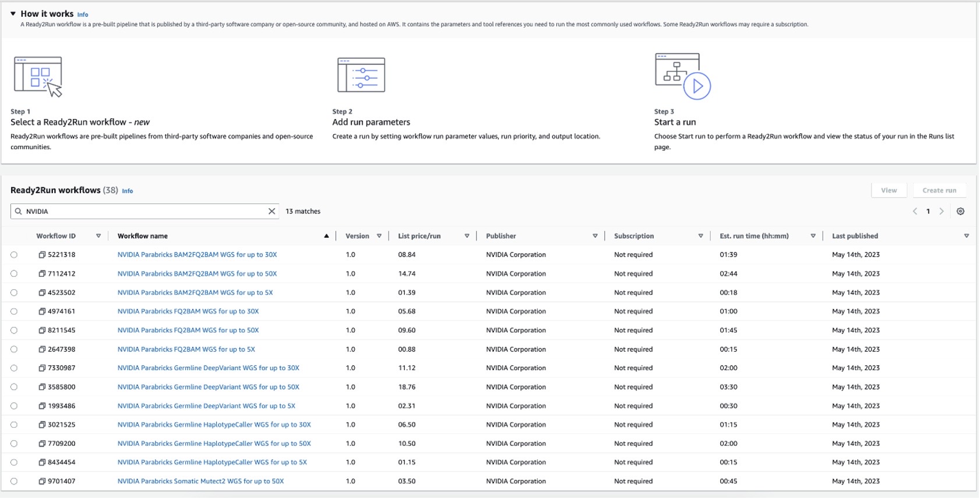The image size is (980, 499).
Task: Click the View button
Action: click(889, 191)
